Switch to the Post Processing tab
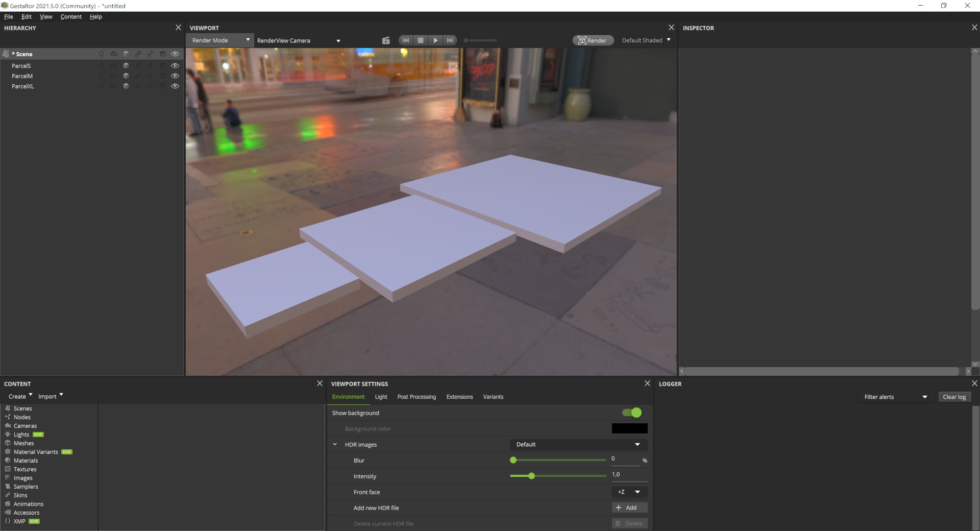Image resolution: width=980 pixels, height=531 pixels. [x=416, y=397]
